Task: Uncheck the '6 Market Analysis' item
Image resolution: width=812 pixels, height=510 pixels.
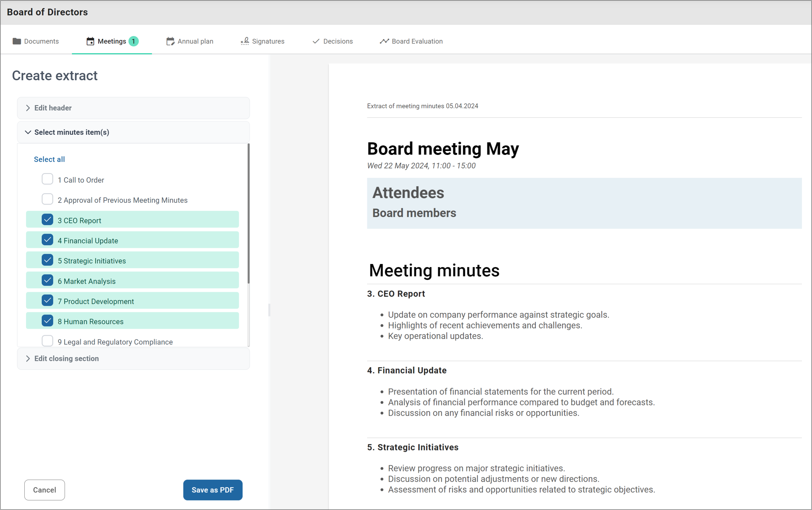Action: [x=47, y=280]
